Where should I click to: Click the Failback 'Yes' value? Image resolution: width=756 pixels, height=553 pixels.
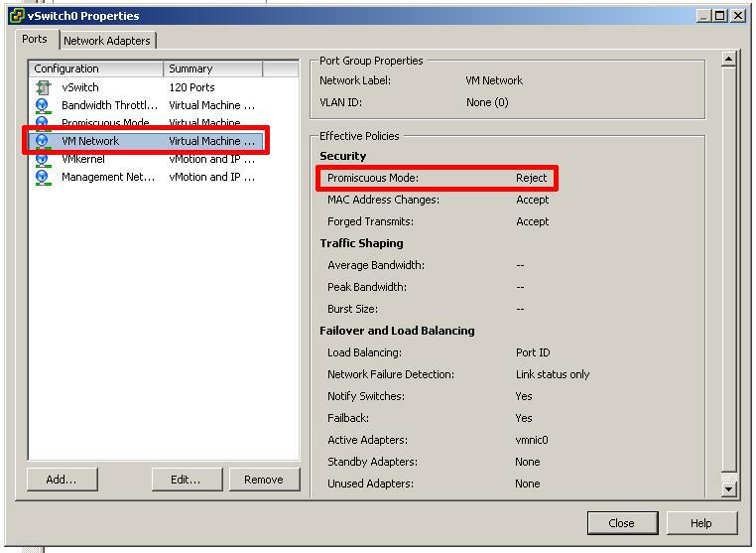pyautogui.click(x=524, y=418)
